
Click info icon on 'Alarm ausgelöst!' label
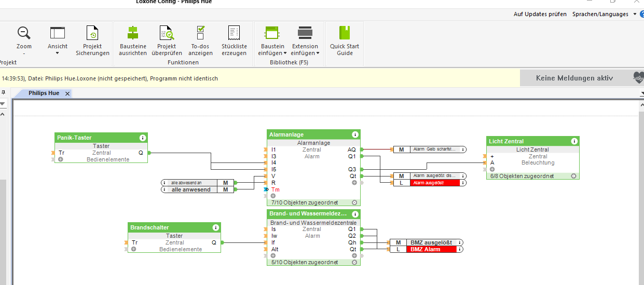click(x=462, y=183)
